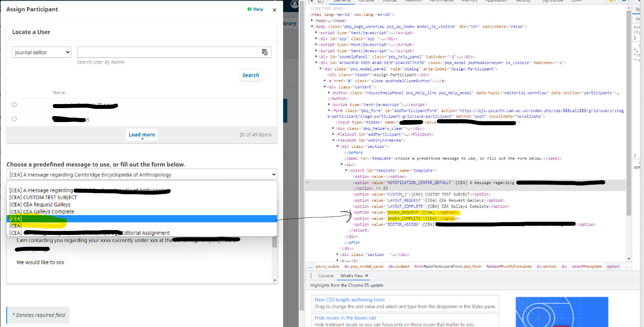Choose the Editorial Assignment template option
This screenshot has width=644, height=327.
(x=142, y=233)
